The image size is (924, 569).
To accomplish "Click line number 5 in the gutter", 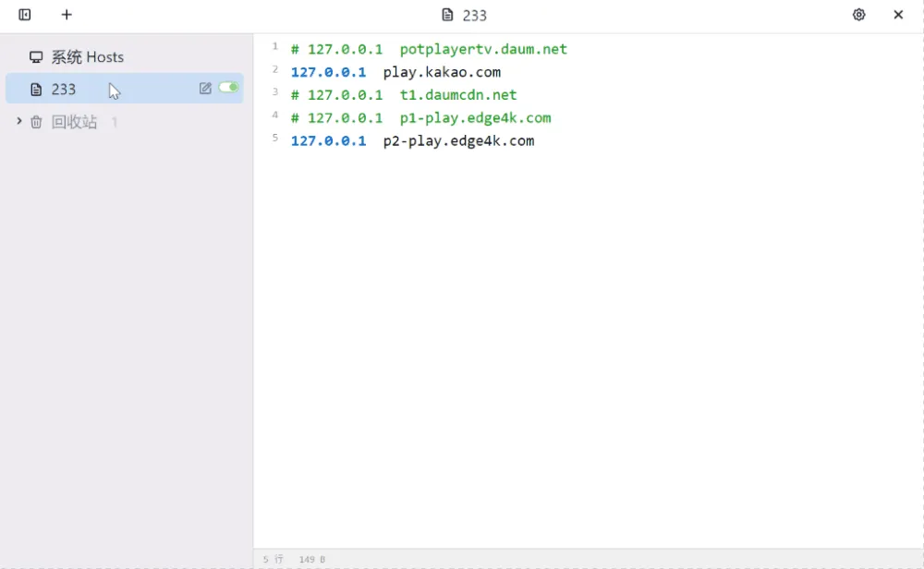I will click(275, 138).
